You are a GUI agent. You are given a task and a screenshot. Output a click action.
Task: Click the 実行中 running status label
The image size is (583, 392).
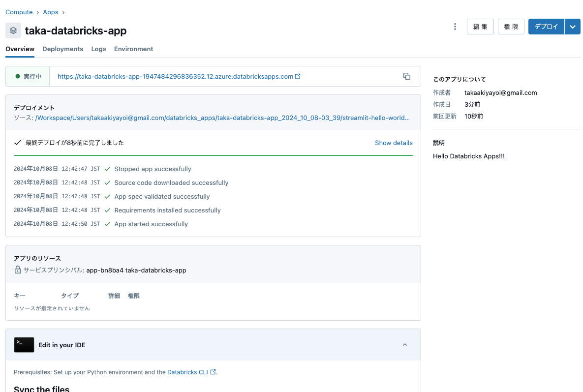tap(32, 76)
